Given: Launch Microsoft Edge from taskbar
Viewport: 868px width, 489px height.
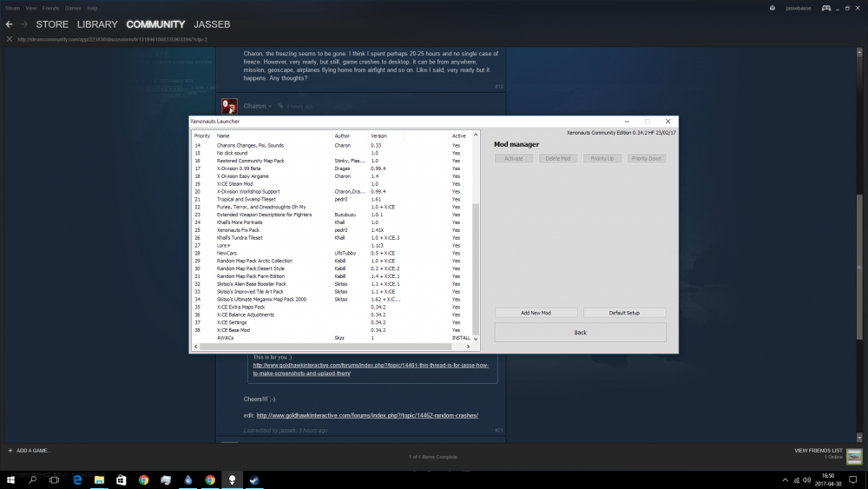Looking at the screenshot, I should pyautogui.click(x=77, y=479).
